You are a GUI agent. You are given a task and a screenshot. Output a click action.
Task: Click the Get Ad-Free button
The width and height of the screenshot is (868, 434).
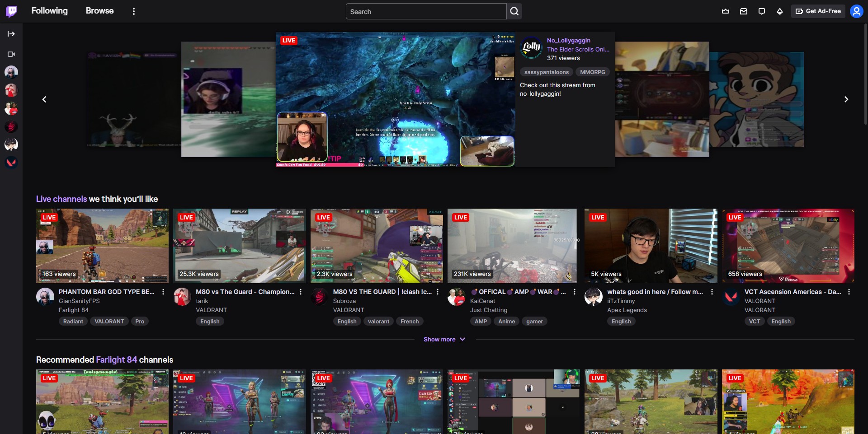click(818, 11)
